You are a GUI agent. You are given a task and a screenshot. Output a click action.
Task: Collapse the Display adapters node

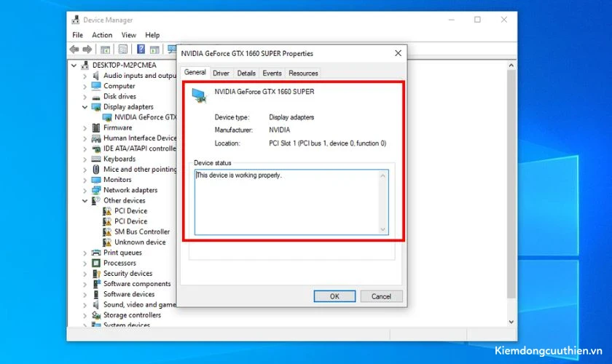pos(85,107)
